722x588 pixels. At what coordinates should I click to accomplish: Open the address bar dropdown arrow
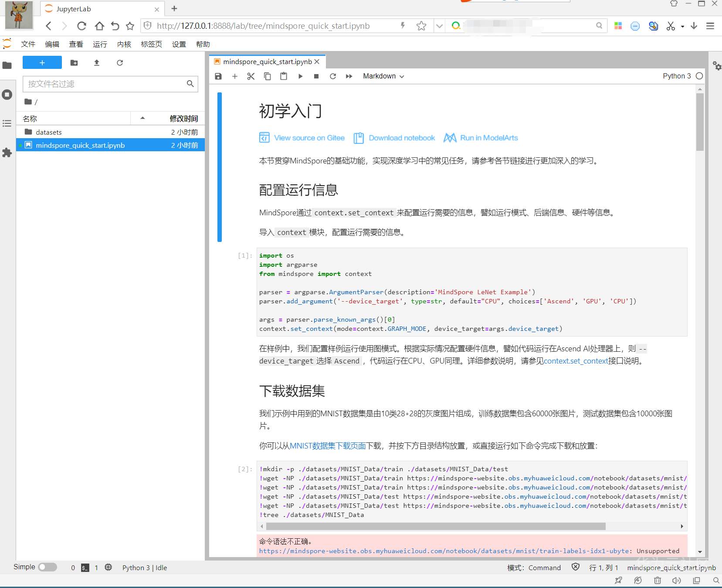click(439, 26)
